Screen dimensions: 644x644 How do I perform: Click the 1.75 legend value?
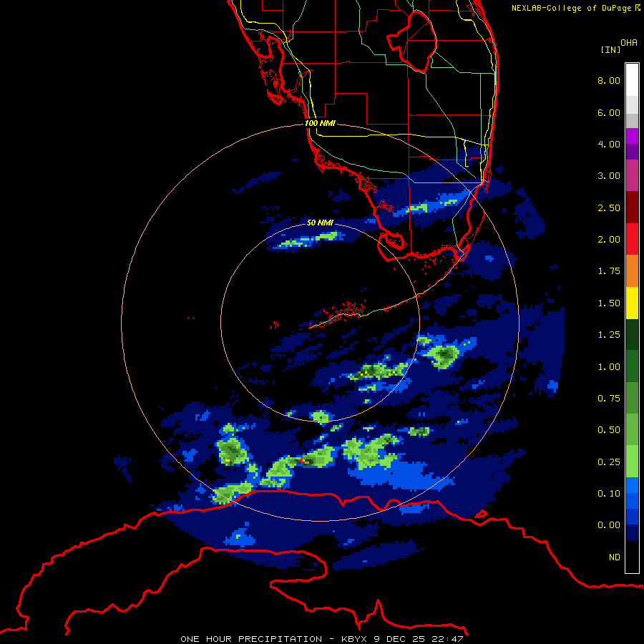pos(609,271)
